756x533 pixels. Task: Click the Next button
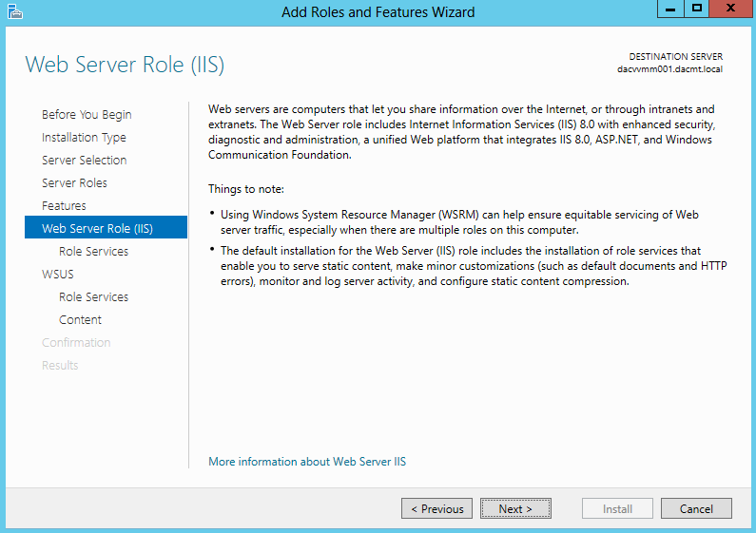515,508
